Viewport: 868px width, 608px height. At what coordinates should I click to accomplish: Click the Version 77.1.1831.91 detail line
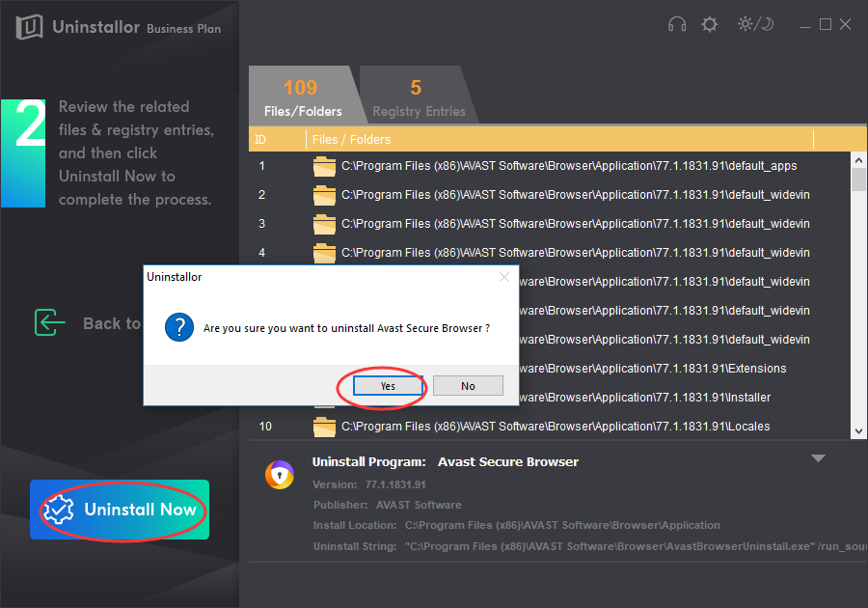[x=369, y=484]
